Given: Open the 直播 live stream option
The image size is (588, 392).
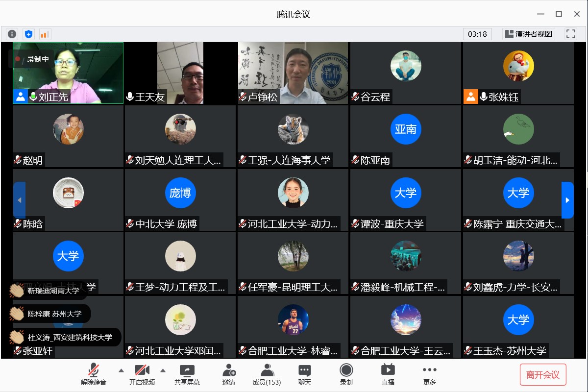Looking at the screenshot, I should [x=388, y=375].
